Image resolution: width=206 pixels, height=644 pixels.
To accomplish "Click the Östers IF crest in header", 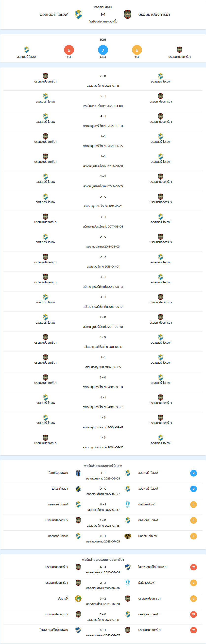I will [78, 15].
